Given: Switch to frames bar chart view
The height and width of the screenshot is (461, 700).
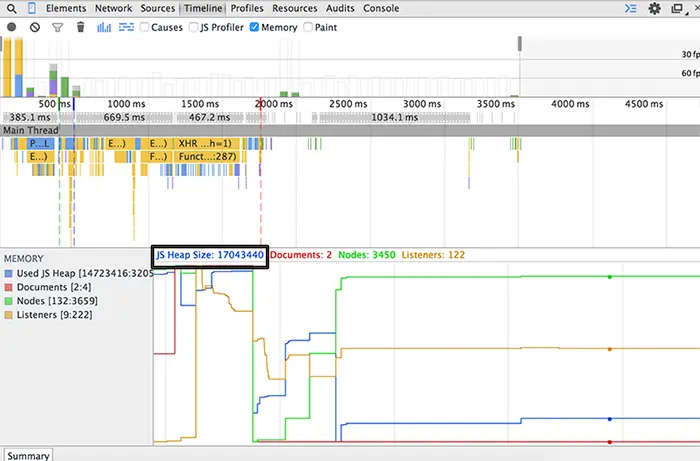Looking at the screenshot, I should coord(104,27).
